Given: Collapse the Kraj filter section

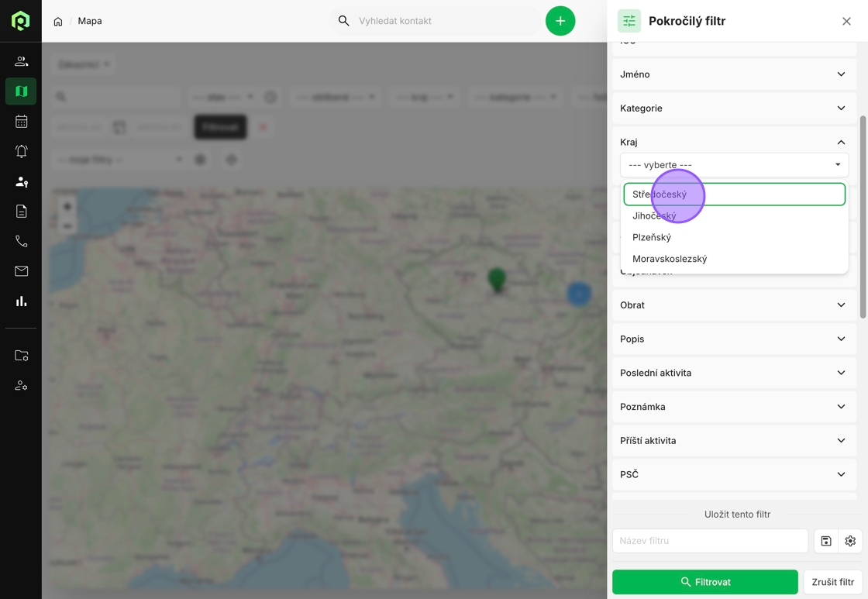Looking at the screenshot, I should coord(734,143).
